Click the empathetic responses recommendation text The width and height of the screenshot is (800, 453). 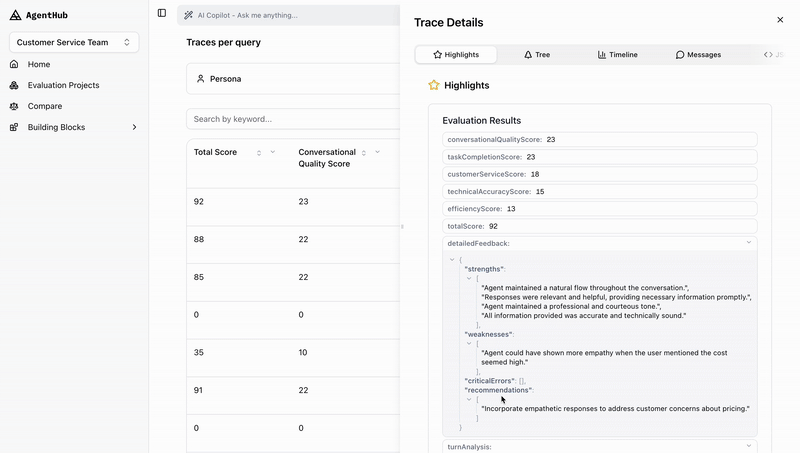click(615, 408)
